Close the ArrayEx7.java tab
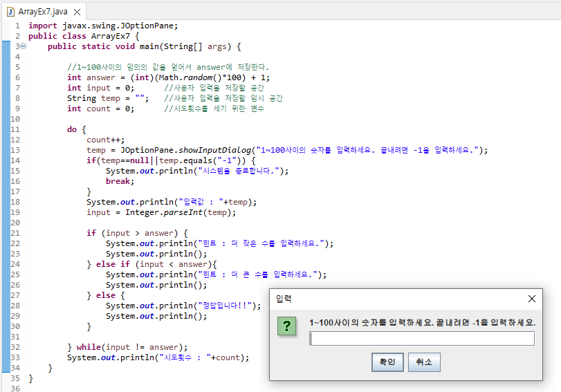Viewport: 561px width, 392px height. (77, 12)
